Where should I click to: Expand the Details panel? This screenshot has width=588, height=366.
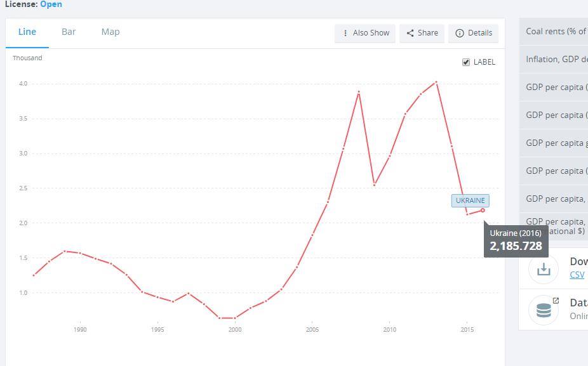473,33
